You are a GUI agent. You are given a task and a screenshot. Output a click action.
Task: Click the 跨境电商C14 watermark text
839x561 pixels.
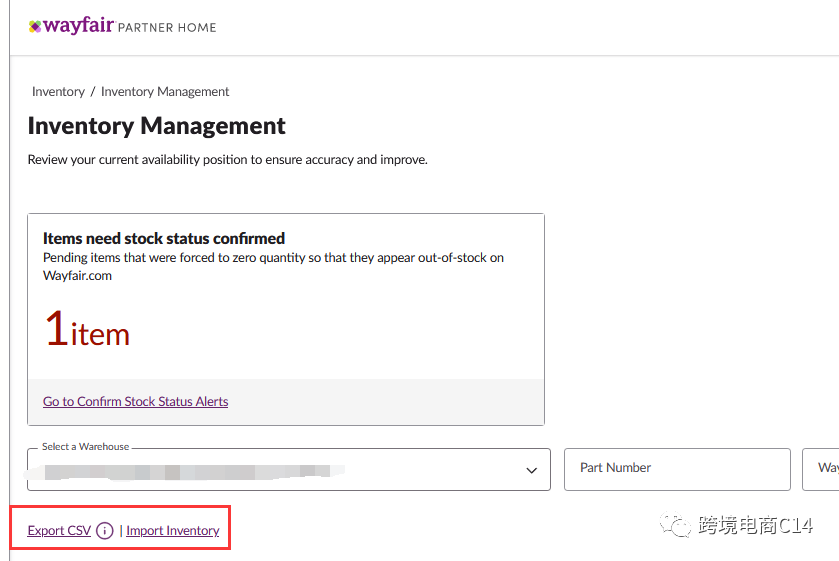tap(755, 526)
